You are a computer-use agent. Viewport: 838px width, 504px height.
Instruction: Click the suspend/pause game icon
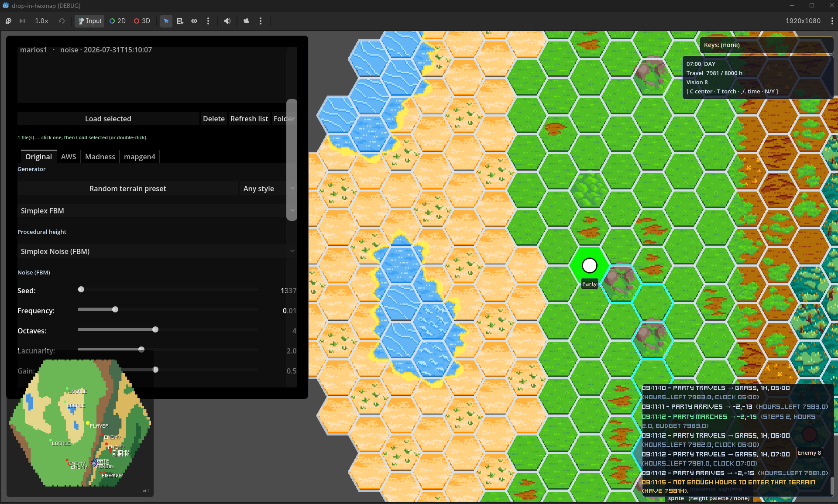[x=8, y=21]
